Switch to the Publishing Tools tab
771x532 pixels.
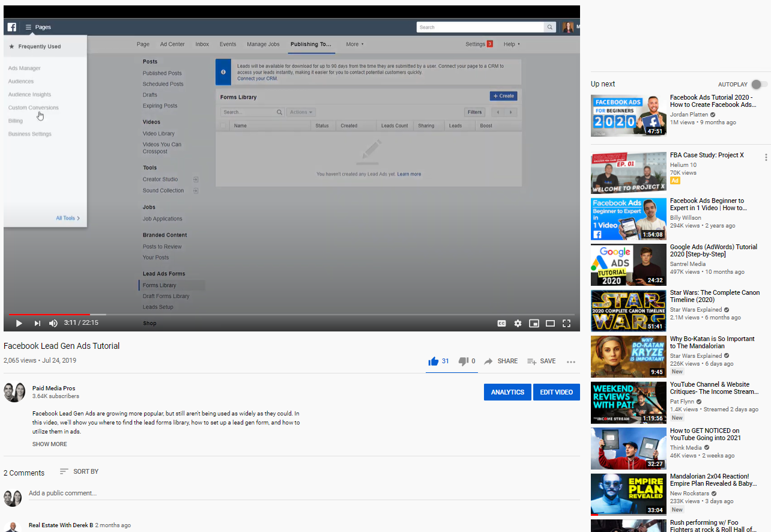click(x=311, y=44)
